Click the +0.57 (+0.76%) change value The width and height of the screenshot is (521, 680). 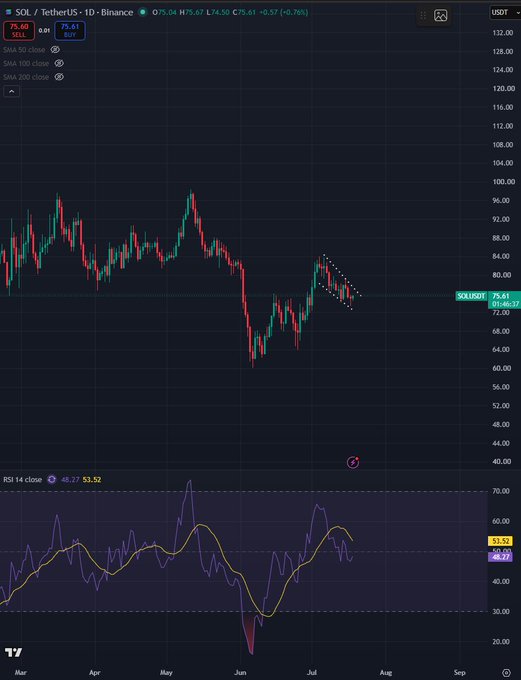click(284, 12)
